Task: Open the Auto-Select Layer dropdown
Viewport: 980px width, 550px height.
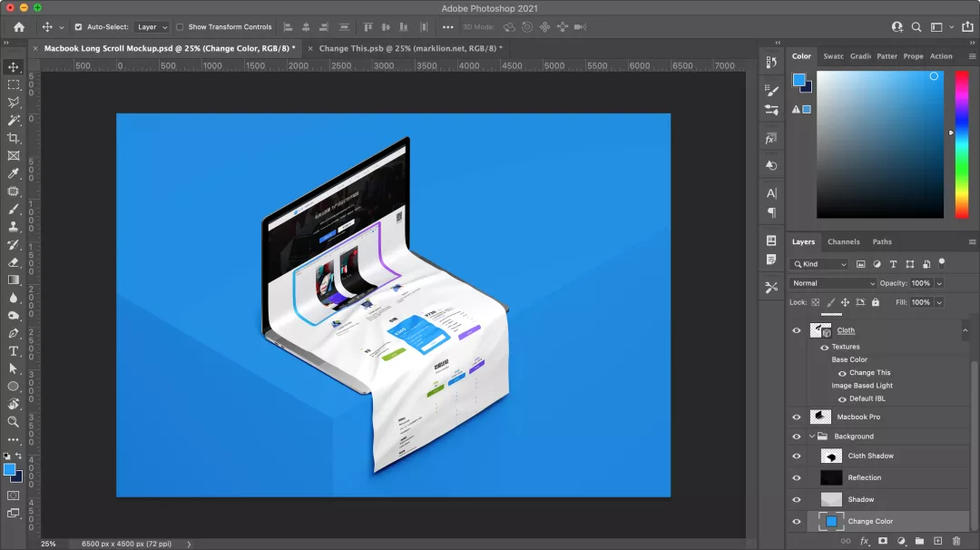Action: point(152,27)
